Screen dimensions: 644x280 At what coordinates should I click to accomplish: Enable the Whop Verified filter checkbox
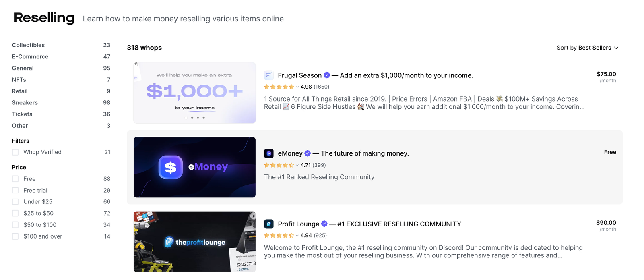[x=15, y=152]
